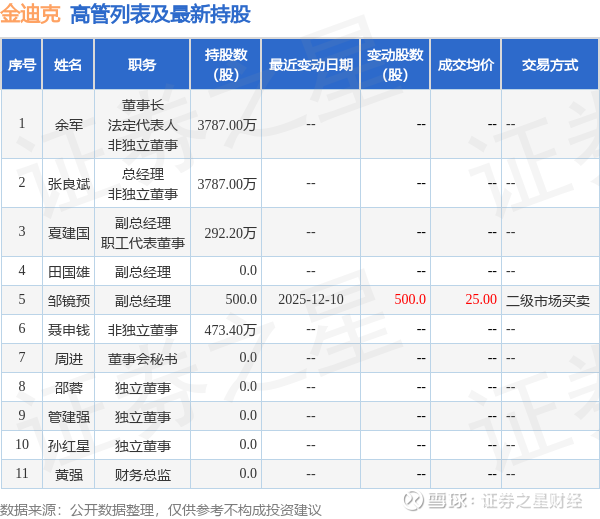
Task: Click 张良斌's 总经理 position
Action: [x=142, y=175]
